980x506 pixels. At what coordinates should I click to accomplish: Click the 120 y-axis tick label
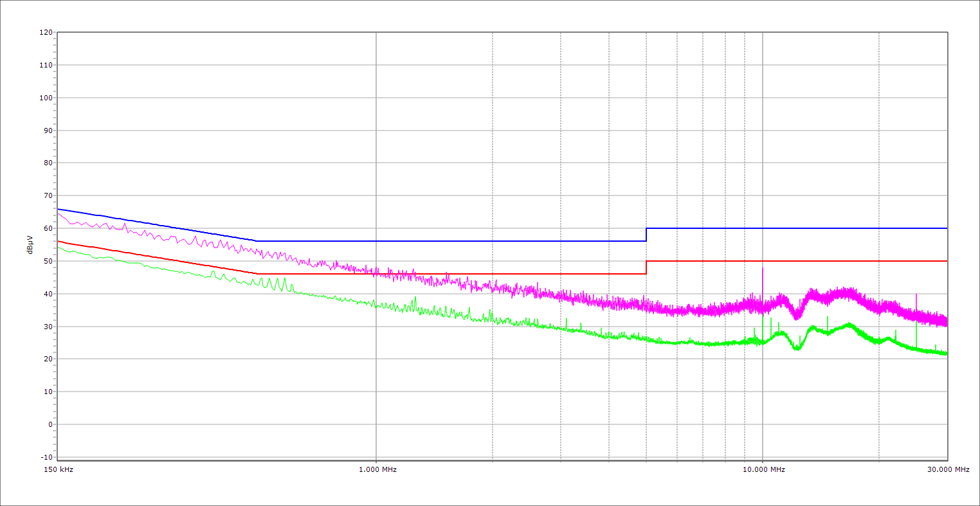tap(46, 33)
